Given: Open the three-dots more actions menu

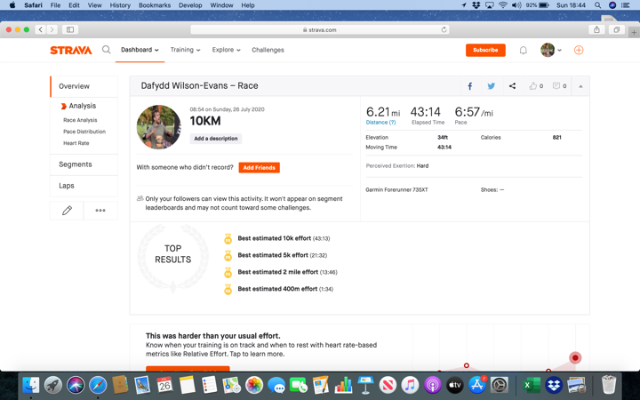Looking at the screenshot, I should (100, 211).
